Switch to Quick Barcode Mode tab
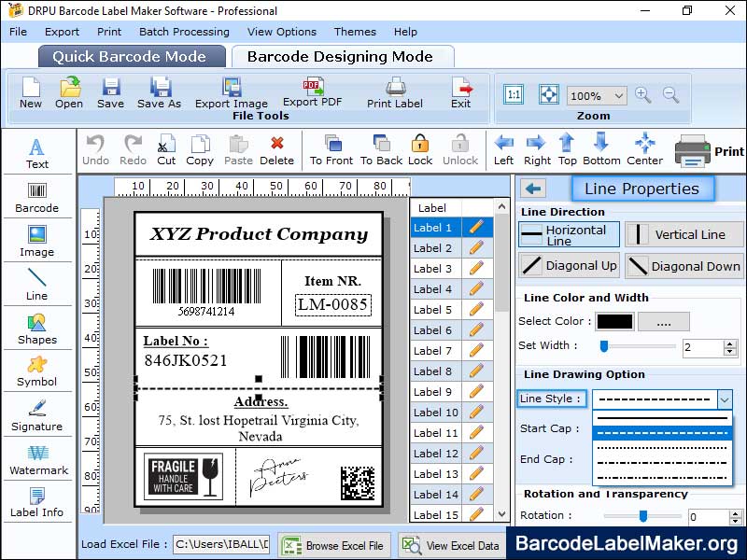 point(130,57)
